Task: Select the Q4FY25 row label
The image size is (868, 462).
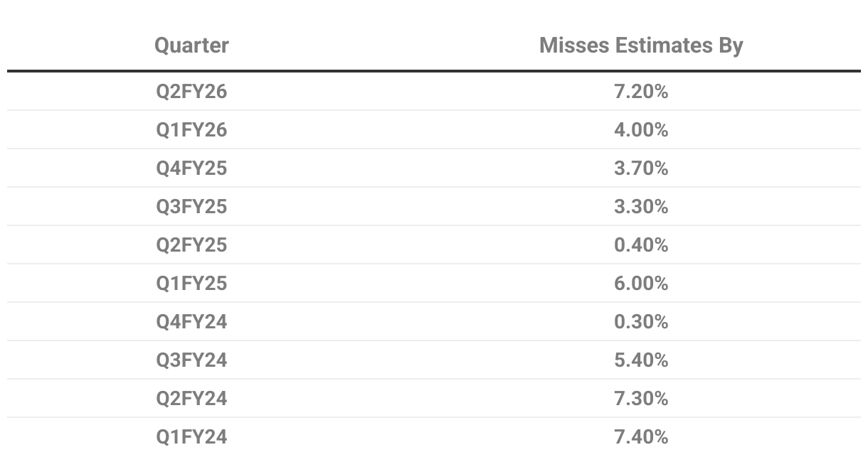Action: (191, 168)
